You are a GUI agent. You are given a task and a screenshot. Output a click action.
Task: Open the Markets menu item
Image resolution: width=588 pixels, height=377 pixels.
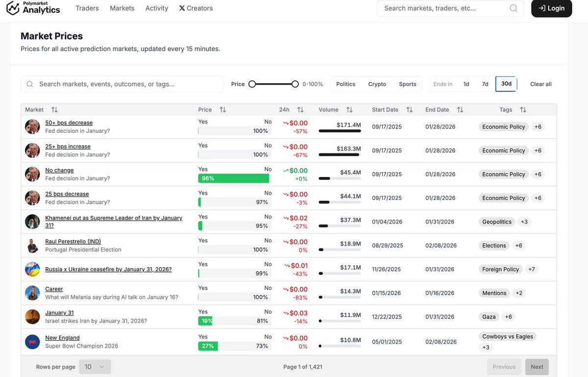(122, 8)
